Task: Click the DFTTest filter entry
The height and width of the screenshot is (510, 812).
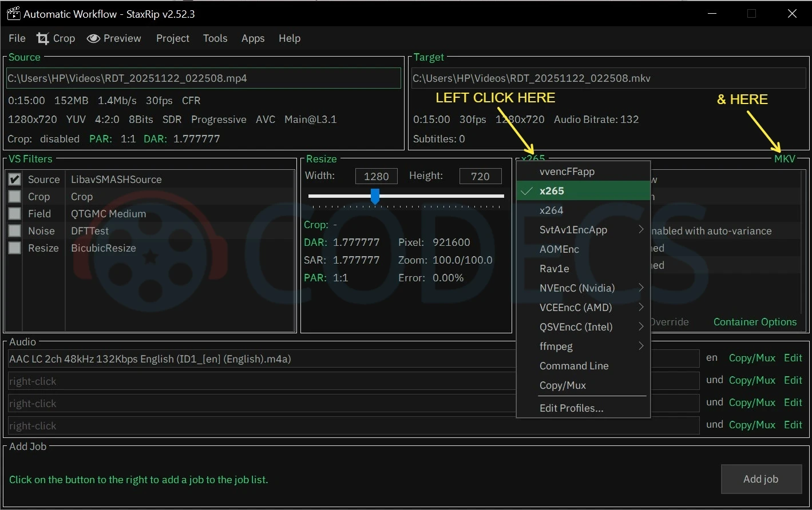Action: pos(90,231)
